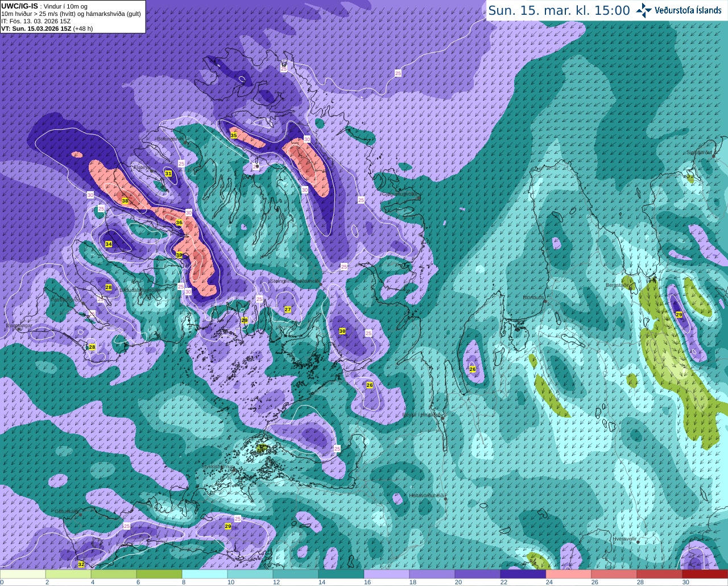Click the salmon 26–28 legend swatch

pyautogui.click(x=614, y=574)
